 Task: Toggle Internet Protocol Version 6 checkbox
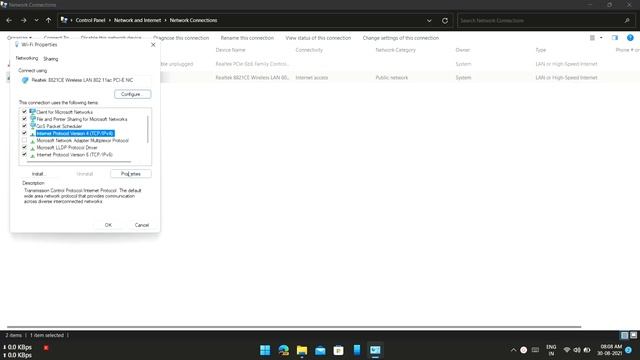24,154
